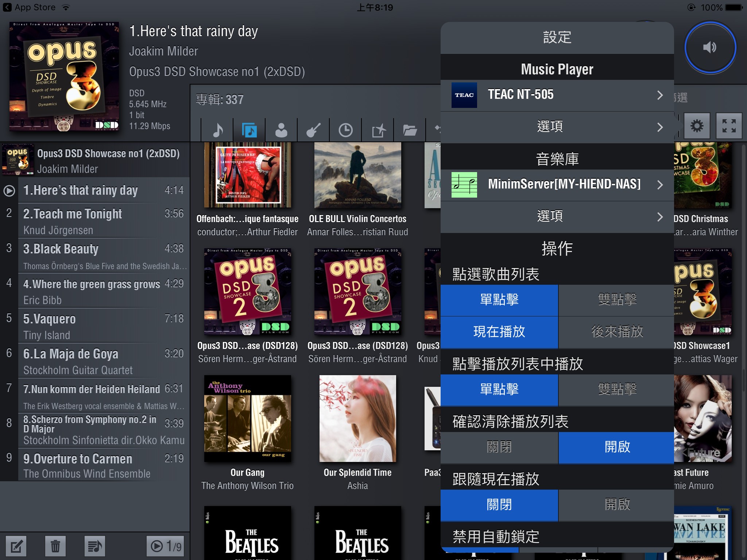Open the Offenbach Gaîté Parisienne album cover

248,175
